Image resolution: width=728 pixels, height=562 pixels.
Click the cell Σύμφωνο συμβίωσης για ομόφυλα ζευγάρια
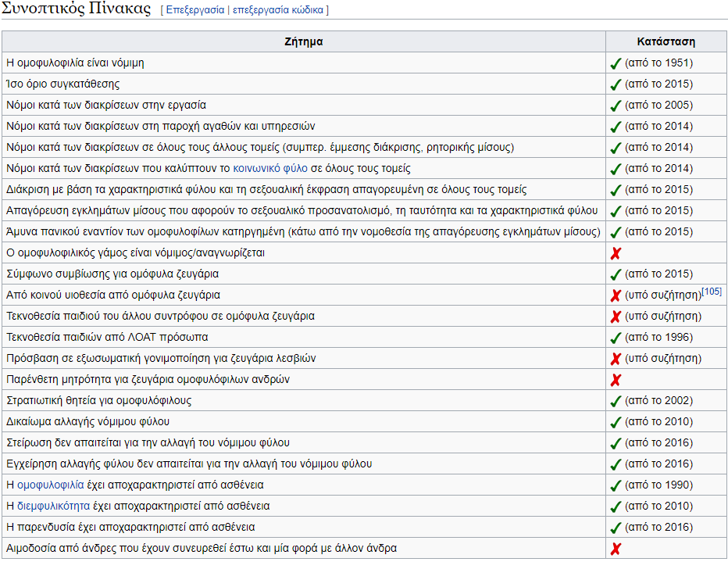coord(304,274)
